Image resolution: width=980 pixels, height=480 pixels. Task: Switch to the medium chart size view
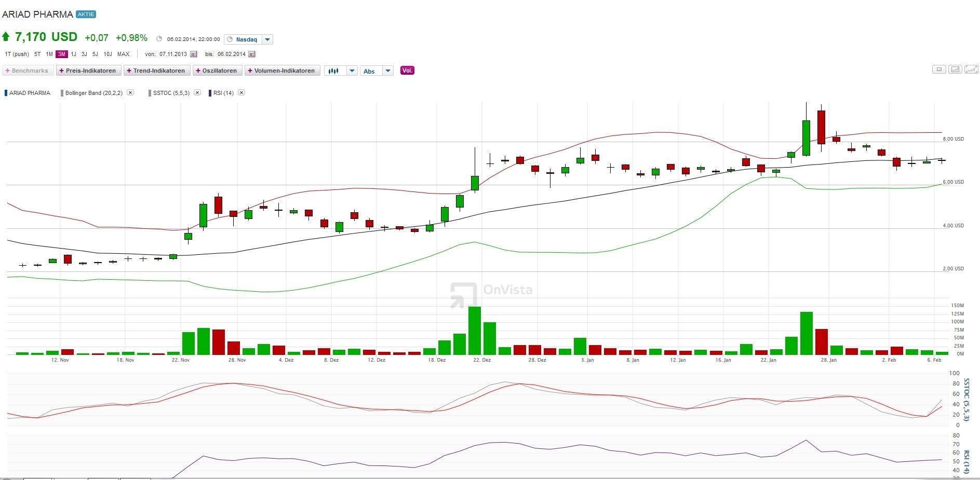(955, 70)
